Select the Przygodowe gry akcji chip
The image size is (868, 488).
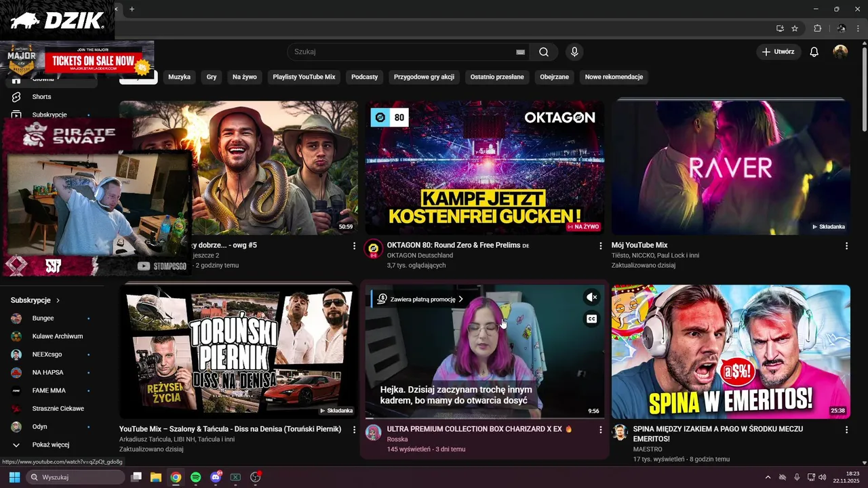pyautogui.click(x=424, y=77)
